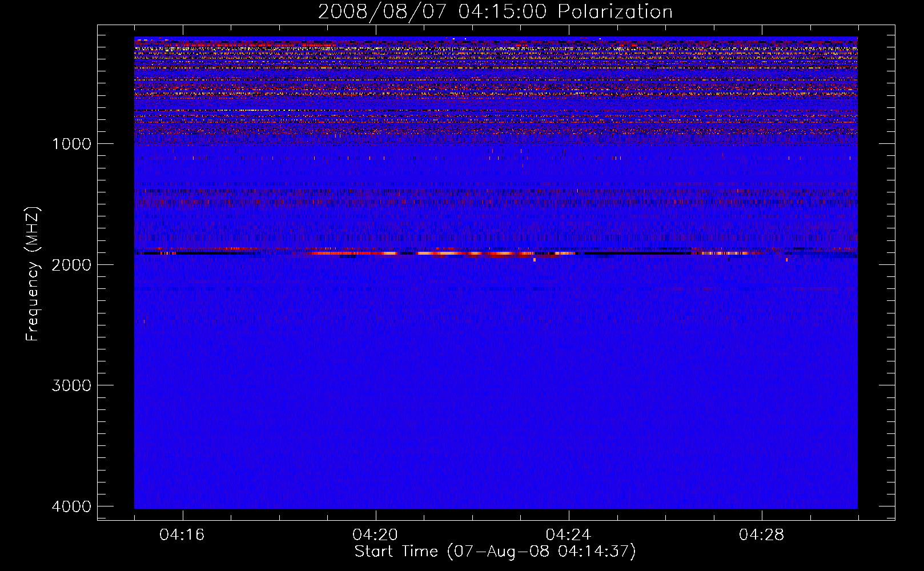This screenshot has width=924, height=571.
Task: Click the 'Frequency (MHZ)' axis title
Action: click(x=33, y=274)
